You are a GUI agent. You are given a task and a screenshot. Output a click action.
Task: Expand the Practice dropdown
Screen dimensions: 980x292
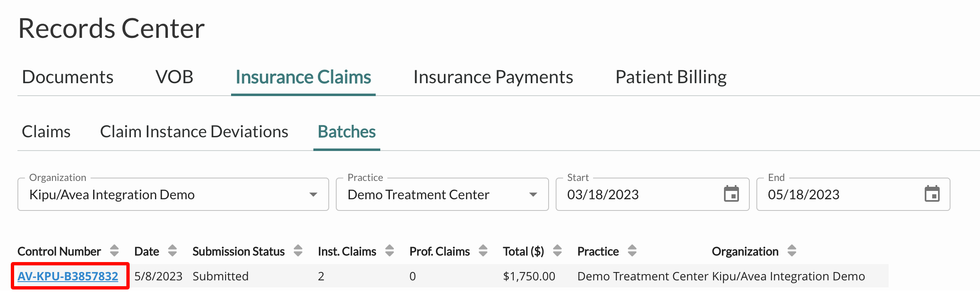pos(442,194)
